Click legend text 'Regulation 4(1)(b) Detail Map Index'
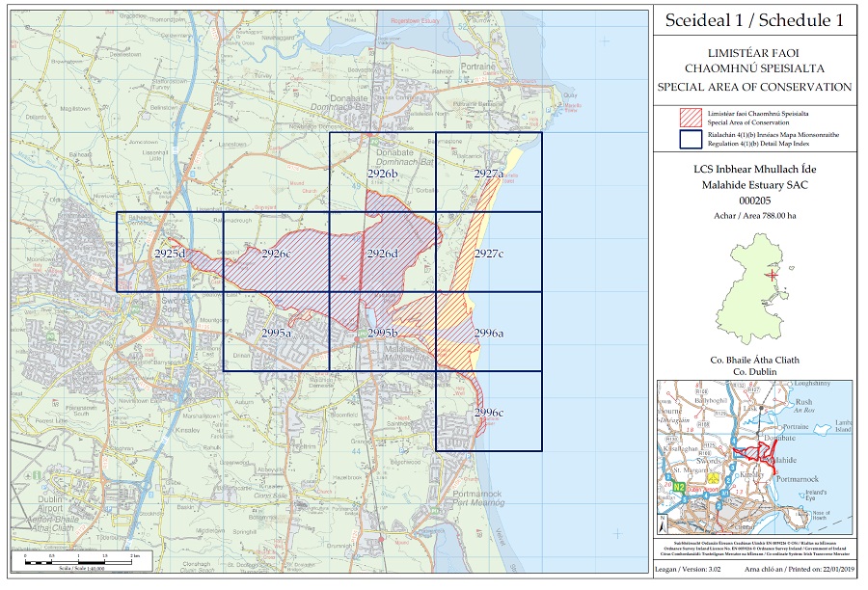The height and width of the screenshot is (590, 868). coord(758,144)
